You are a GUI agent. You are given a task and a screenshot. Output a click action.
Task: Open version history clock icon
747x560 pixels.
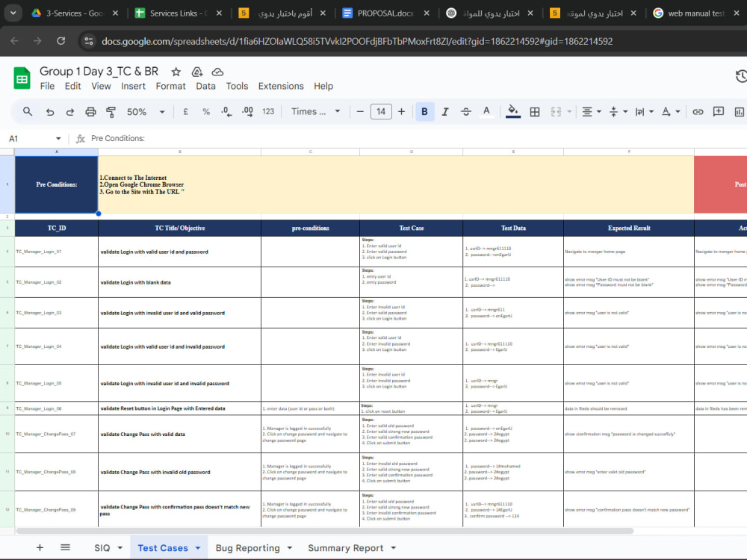click(741, 76)
